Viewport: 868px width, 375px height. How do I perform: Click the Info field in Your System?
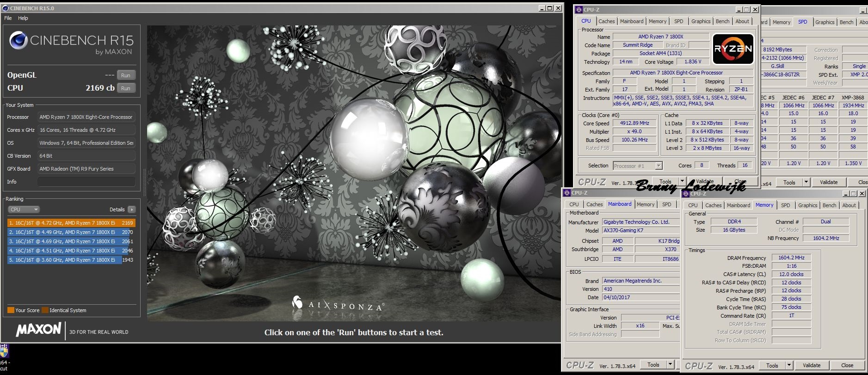coord(86,182)
